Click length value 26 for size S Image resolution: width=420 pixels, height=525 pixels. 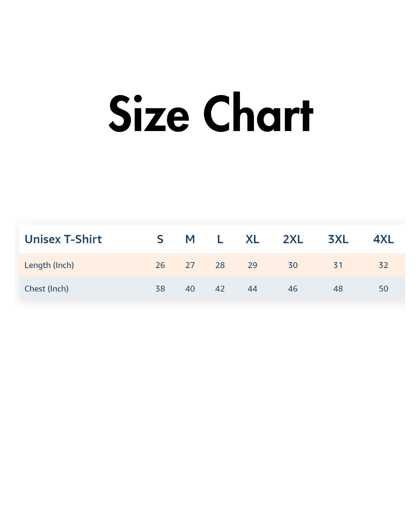160,265
